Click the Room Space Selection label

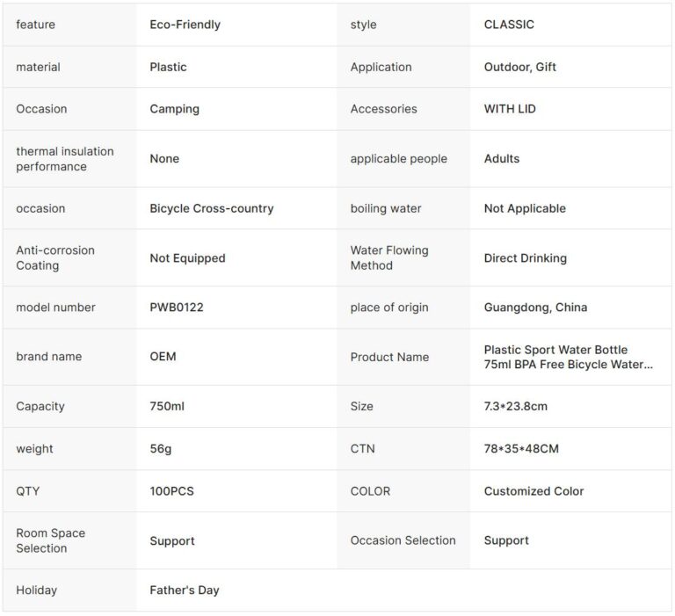51,540
